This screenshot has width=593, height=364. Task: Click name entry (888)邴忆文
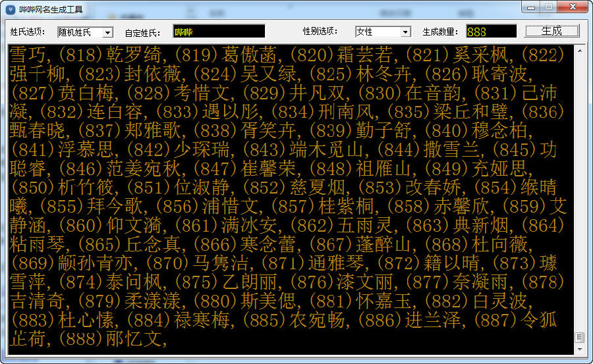[111, 339]
